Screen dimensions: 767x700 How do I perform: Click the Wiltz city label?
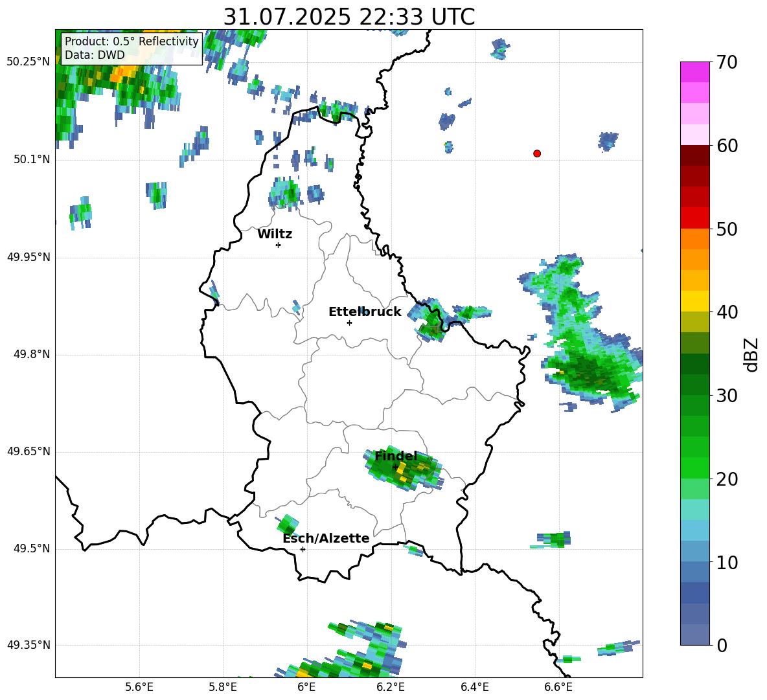(x=275, y=234)
